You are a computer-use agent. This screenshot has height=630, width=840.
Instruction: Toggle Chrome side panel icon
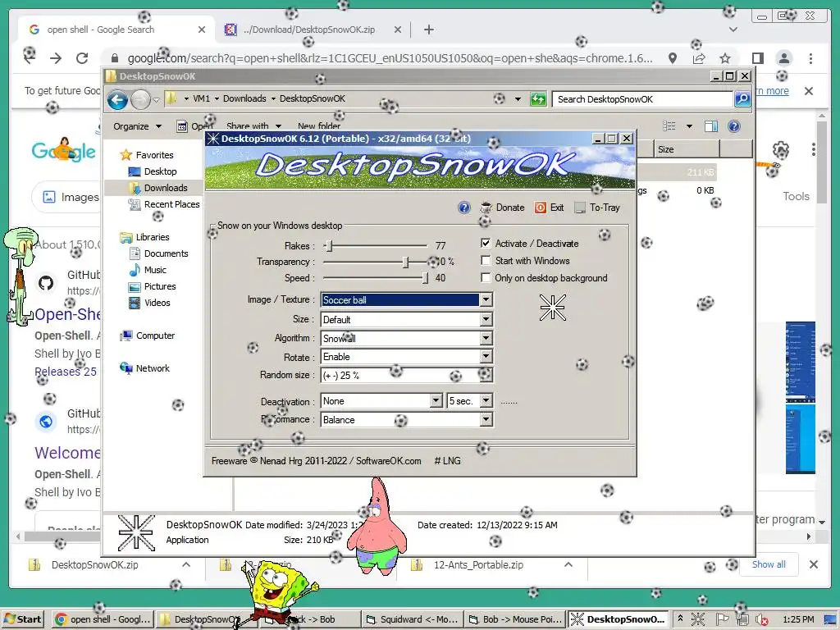[x=757, y=58]
